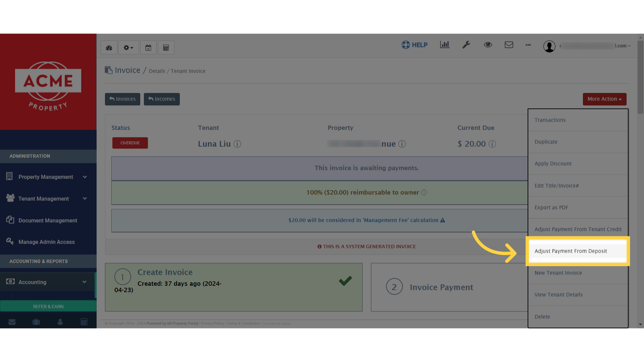Click the reimbursable to owner info toggle

pyautogui.click(x=424, y=192)
